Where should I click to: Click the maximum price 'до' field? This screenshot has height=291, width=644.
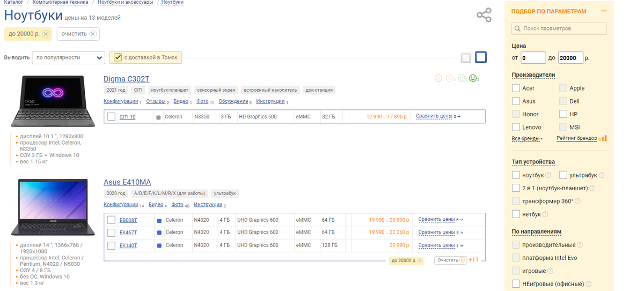(x=570, y=58)
